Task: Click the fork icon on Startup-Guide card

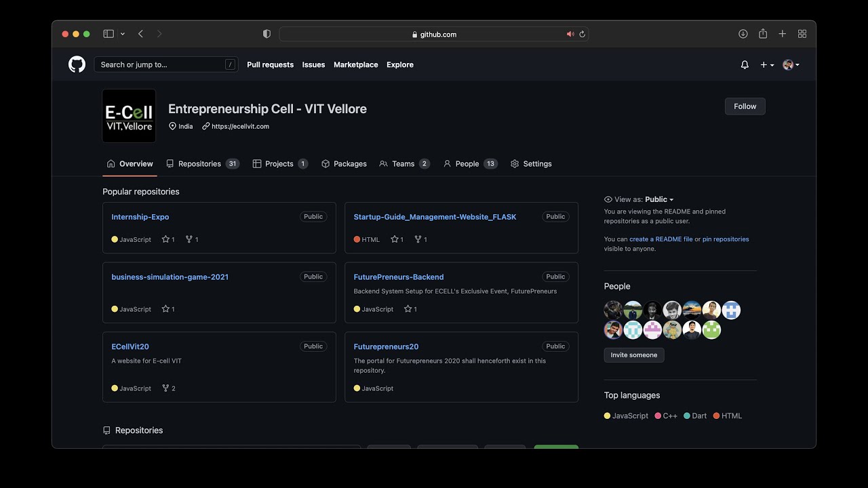Action: (418, 239)
